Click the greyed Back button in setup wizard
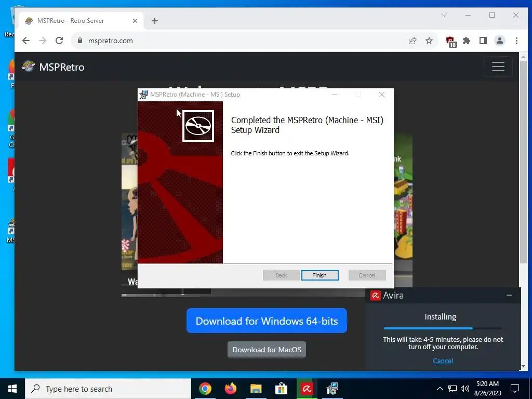This screenshot has width=532, height=399. [281, 275]
